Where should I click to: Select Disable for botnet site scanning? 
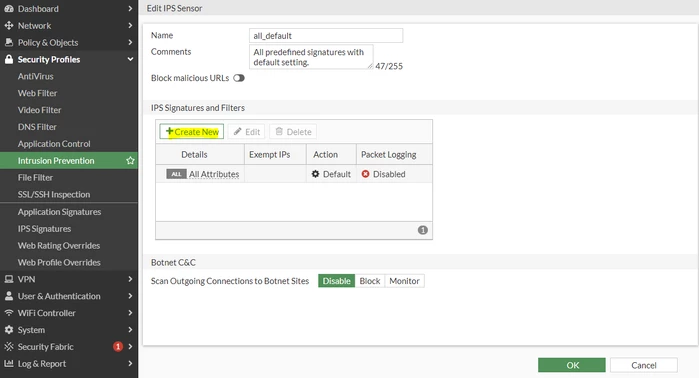(337, 281)
